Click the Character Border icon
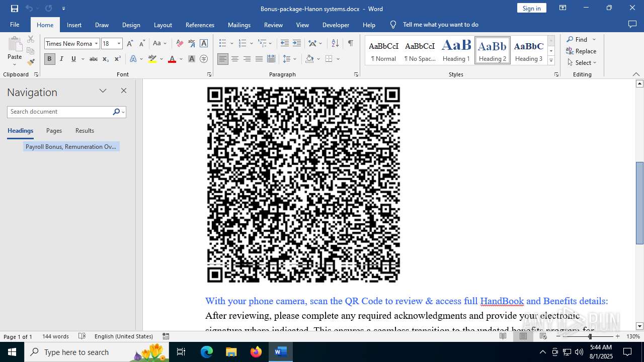Viewport: 644px width, 362px height. [204, 44]
